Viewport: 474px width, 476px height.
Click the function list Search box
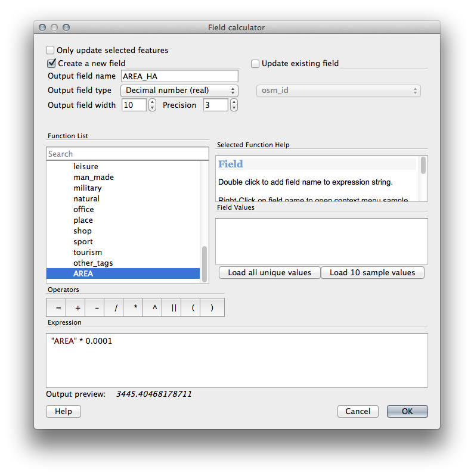[128, 154]
